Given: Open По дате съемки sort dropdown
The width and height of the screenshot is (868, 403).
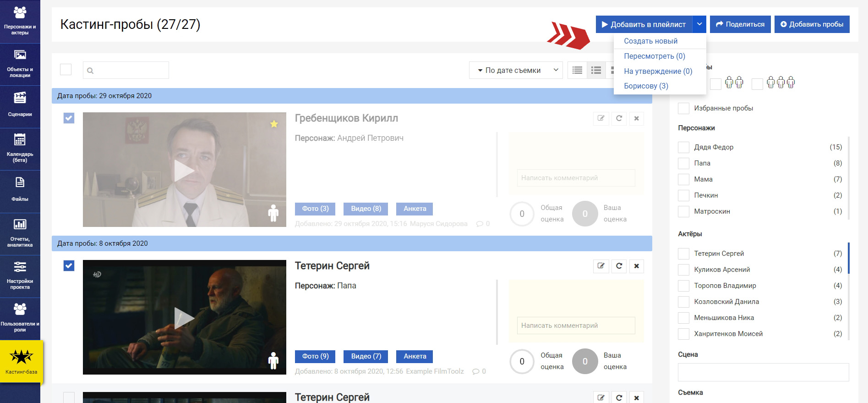Looking at the screenshot, I should [x=516, y=70].
